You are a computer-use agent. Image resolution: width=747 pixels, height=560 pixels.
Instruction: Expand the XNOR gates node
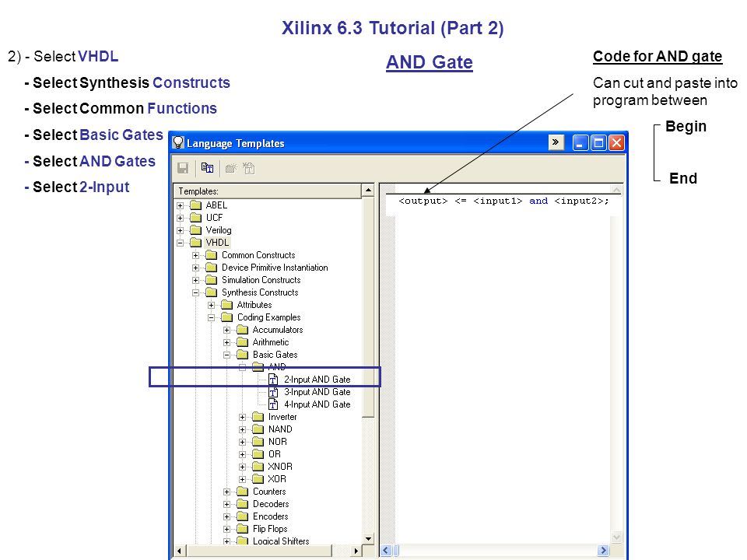(242, 467)
